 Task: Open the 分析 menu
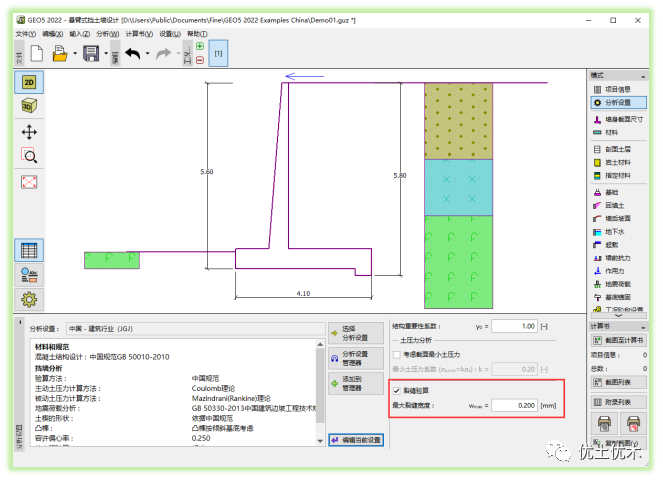pyautogui.click(x=107, y=34)
